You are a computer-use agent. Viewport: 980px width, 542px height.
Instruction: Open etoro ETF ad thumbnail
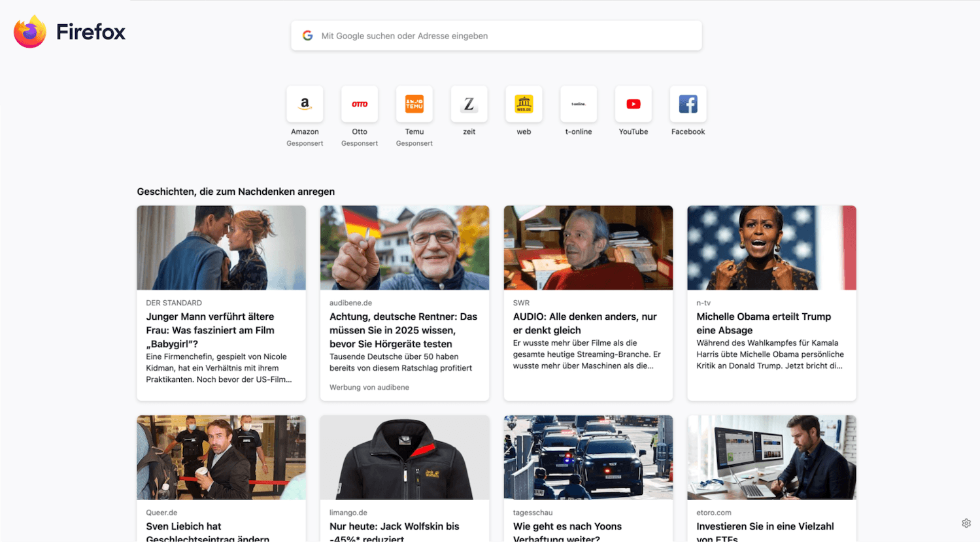tap(771, 458)
